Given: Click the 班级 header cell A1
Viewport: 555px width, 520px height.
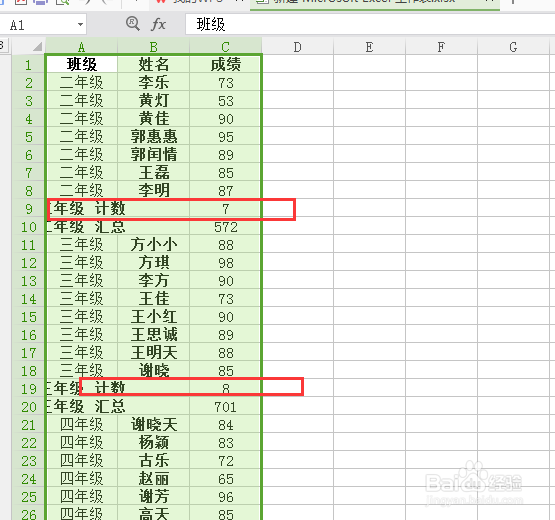Looking at the screenshot, I should tap(82, 64).
